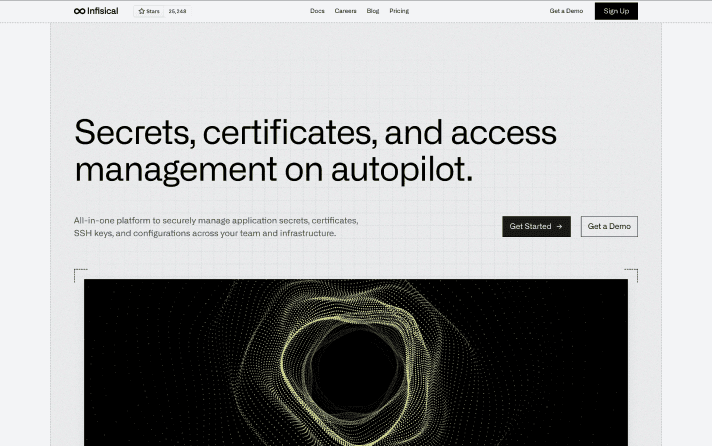Open the Stars count 25,248 badge
The width and height of the screenshot is (712, 446).
[178, 11]
